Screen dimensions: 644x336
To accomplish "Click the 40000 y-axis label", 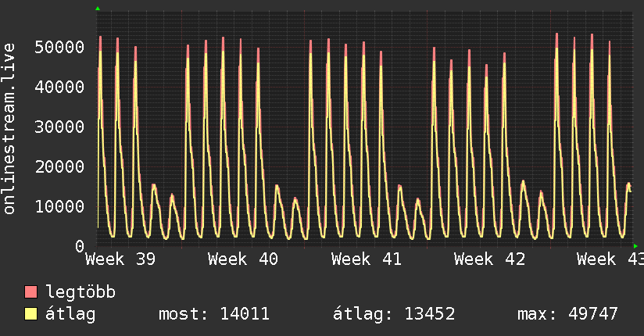I will 59,87.
